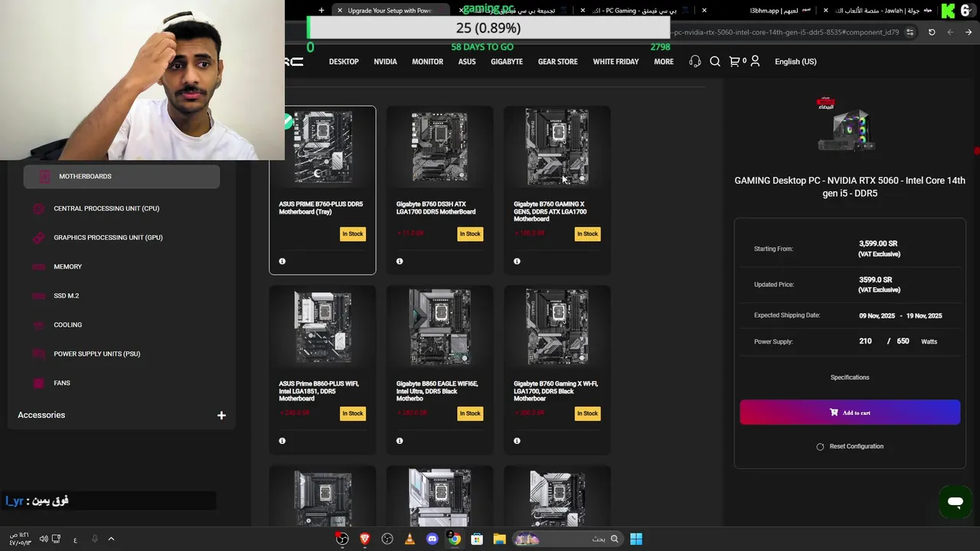This screenshot has width=980, height=551.
Task: Open the English (US) language selector
Action: click(795, 62)
